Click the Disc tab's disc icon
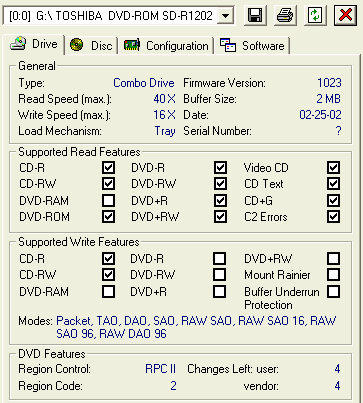363x403 pixels. click(76, 45)
